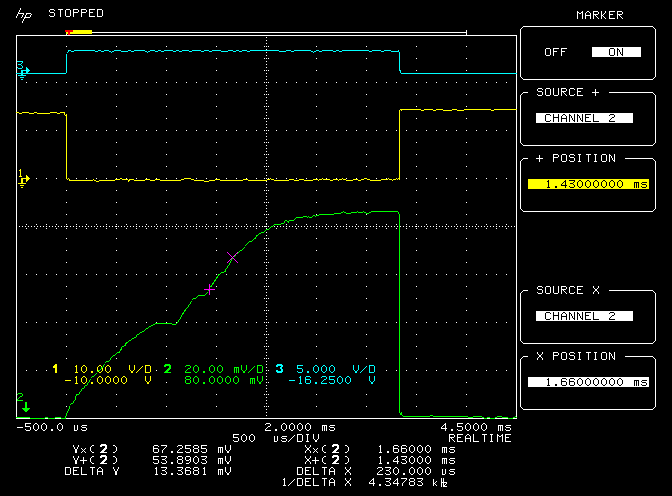This screenshot has width=672, height=496.
Task: Click the STOPPED acquisition status
Action: point(75,14)
